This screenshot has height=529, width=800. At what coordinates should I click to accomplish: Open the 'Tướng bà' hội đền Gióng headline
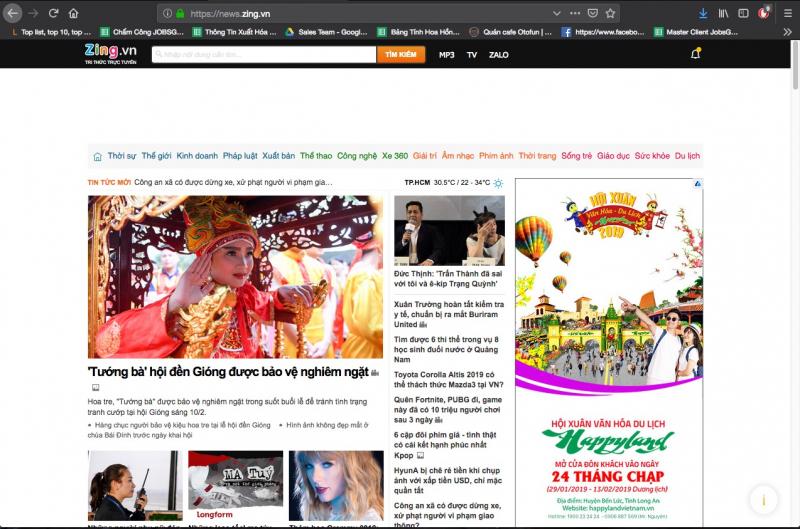tap(228, 372)
